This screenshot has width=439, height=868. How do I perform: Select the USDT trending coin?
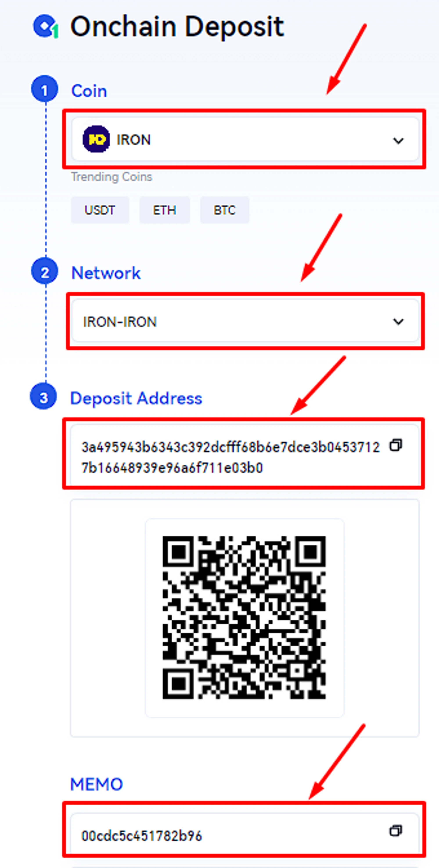tap(100, 210)
